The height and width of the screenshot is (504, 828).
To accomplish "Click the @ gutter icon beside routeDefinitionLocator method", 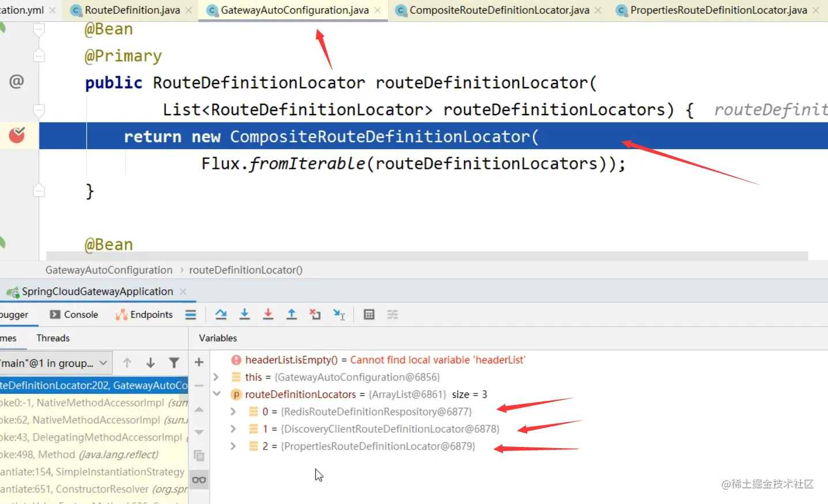I will [x=17, y=81].
